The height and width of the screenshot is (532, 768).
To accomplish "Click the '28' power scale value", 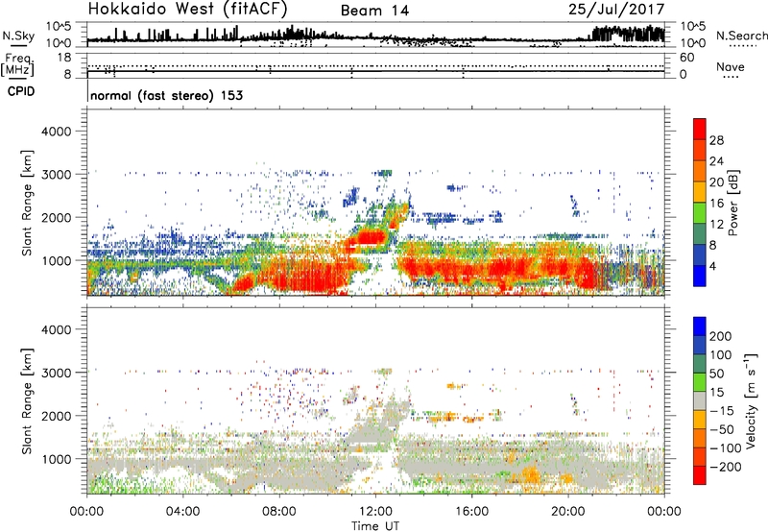I will [716, 140].
